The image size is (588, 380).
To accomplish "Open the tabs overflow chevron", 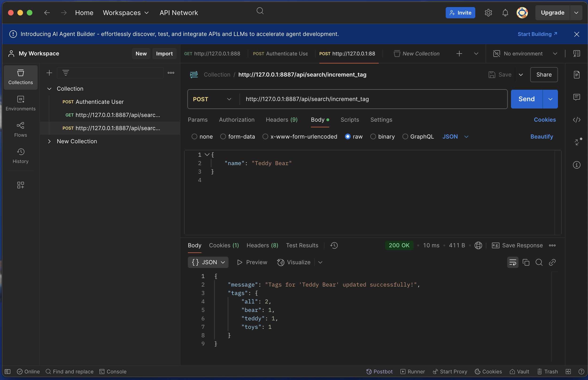I will (x=476, y=54).
